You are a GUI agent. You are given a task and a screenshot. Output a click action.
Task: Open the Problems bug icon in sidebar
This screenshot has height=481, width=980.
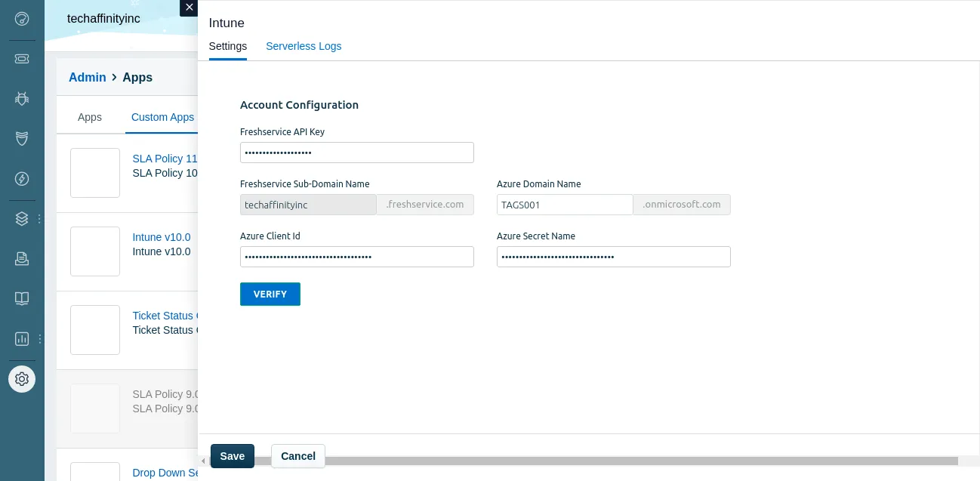22,98
